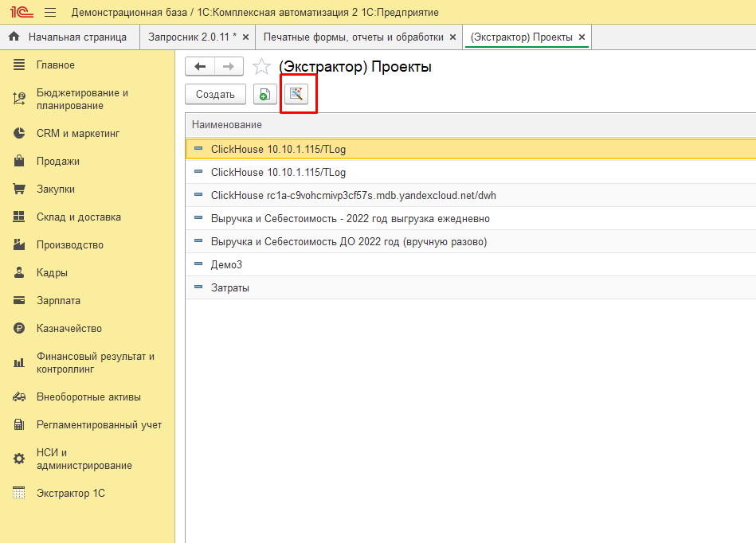
Task: Open the Казначейство section
Action: 69,328
